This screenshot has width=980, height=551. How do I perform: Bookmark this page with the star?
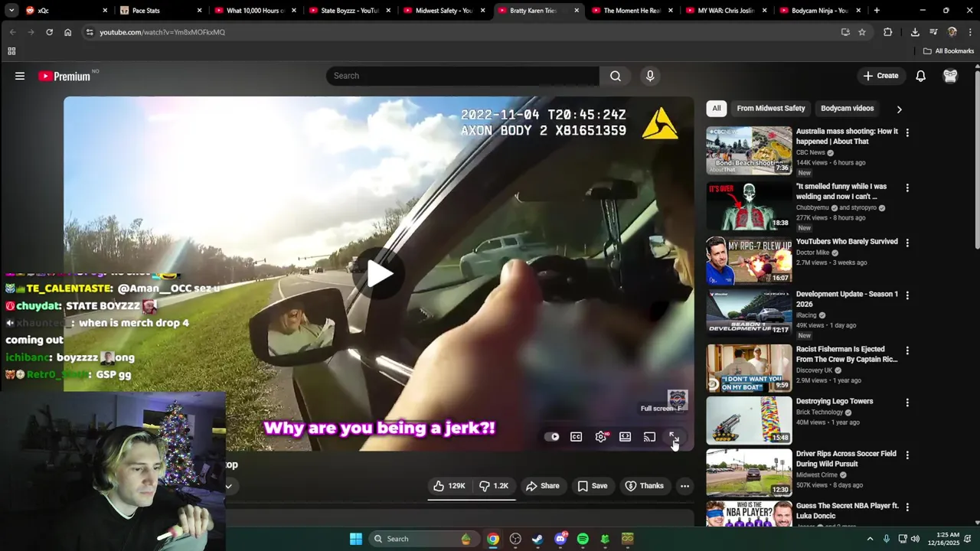(862, 32)
